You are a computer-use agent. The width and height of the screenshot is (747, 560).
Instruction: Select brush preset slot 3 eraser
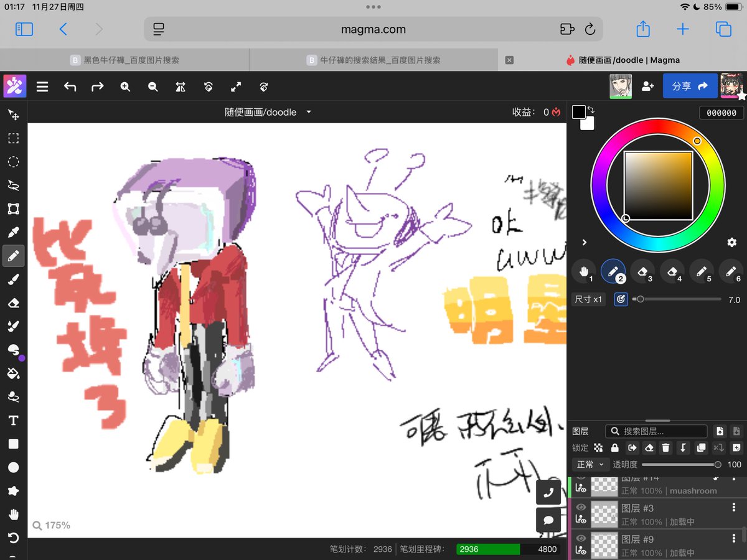(x=642, y=271)
